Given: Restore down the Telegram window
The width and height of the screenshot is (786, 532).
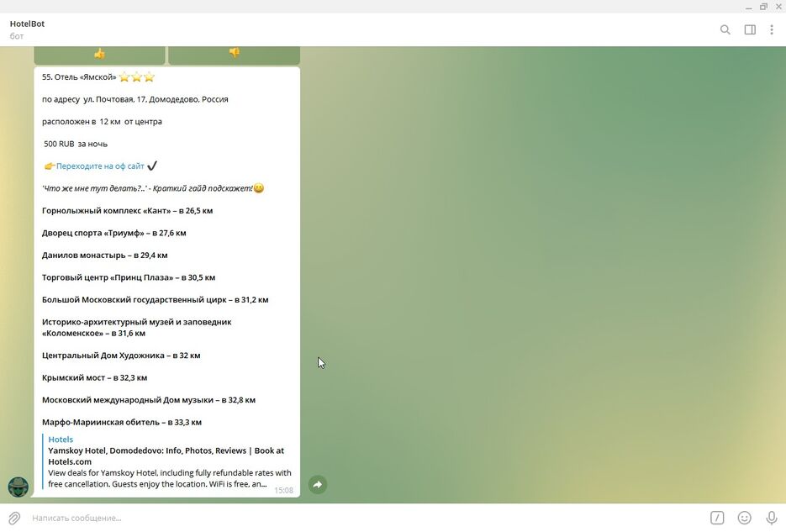Looking at the screenshot, I should (763, 7).
